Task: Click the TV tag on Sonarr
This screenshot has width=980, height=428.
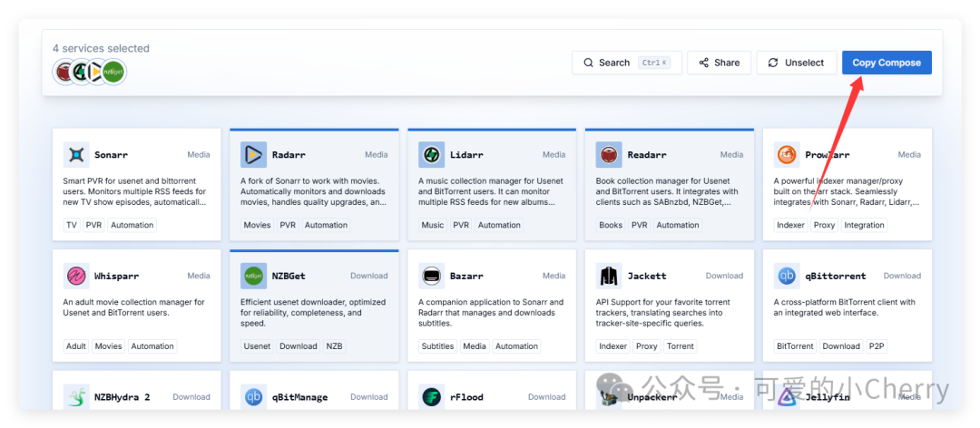Action: click(72, 225)
